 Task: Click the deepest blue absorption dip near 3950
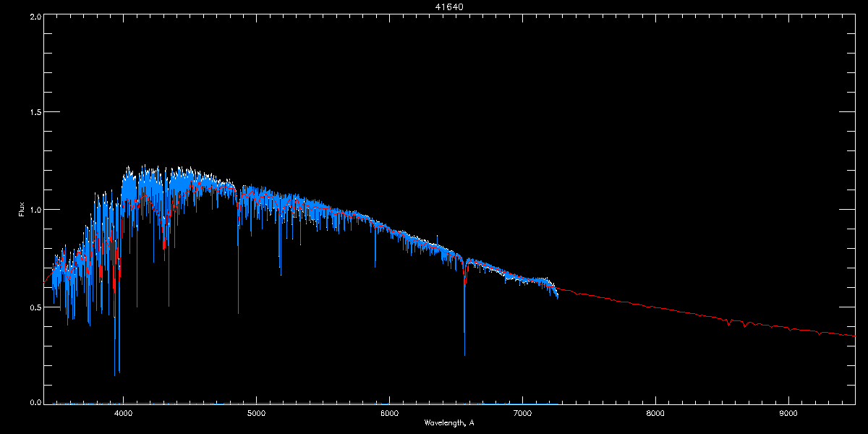(x=115, y=373)
